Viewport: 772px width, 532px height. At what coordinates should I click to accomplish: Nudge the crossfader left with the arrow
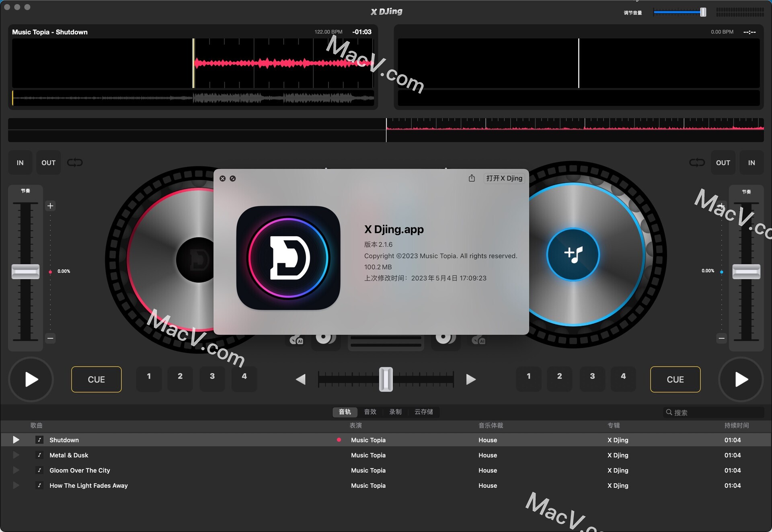tap(301, 379)
